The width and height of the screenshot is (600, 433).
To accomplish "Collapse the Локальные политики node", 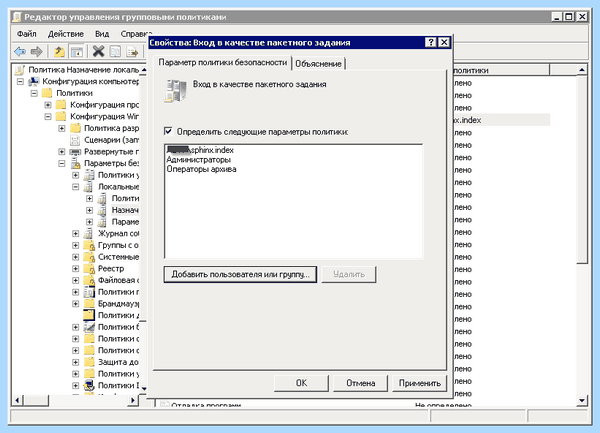I will tap(75, 187).
